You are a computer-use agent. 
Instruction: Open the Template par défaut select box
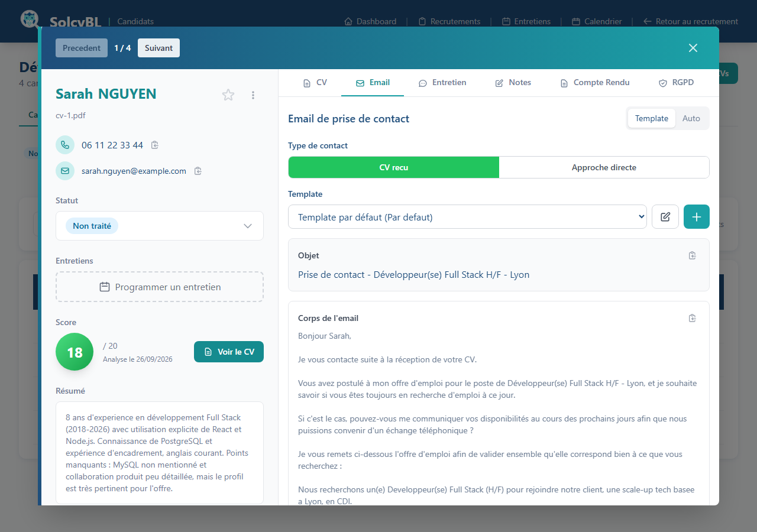coord(467,217)
